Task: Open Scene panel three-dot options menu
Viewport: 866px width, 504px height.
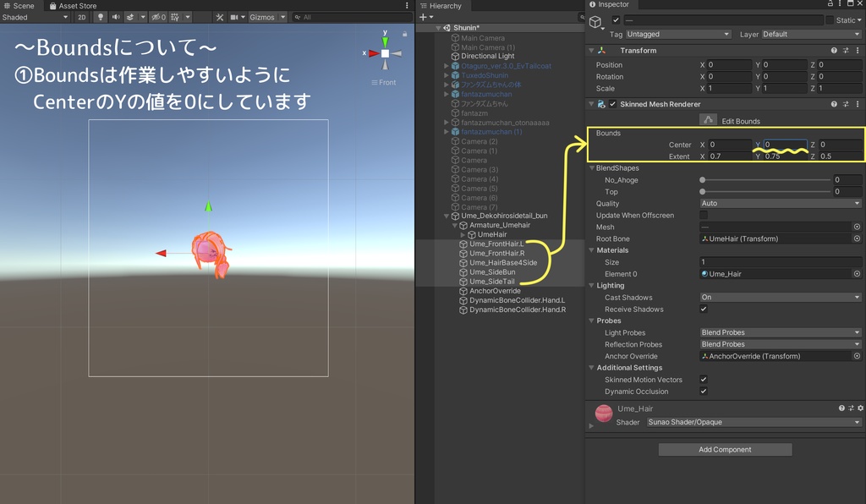Action: click(x=407, y=6)
